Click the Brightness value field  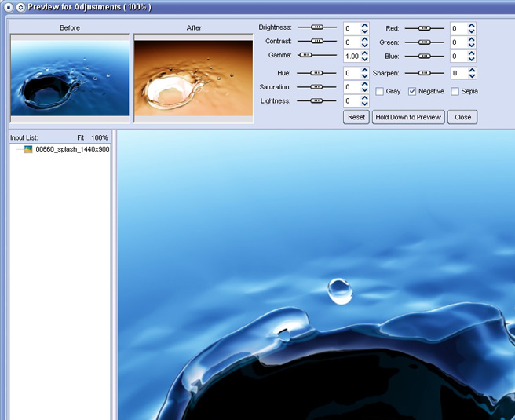click(352, 28)
